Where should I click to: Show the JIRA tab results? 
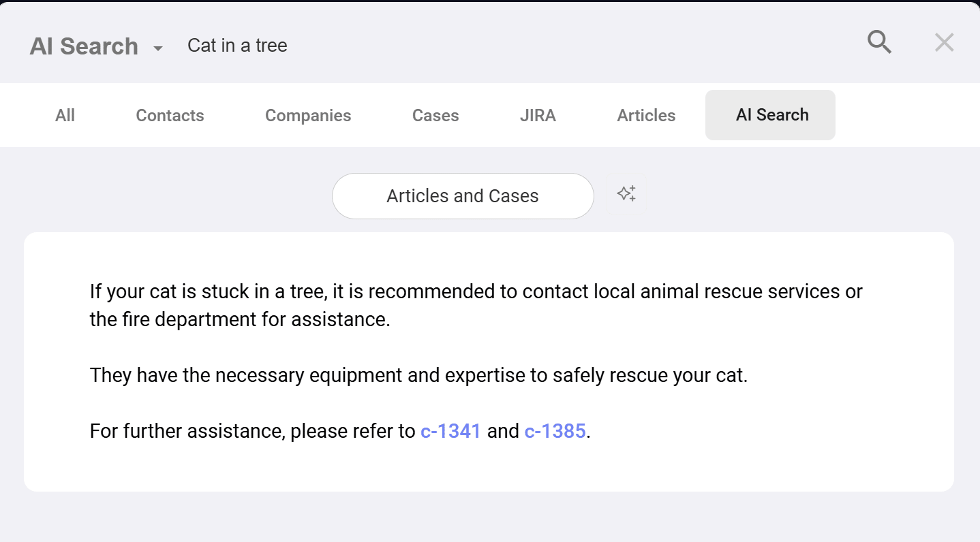[538, 116]
